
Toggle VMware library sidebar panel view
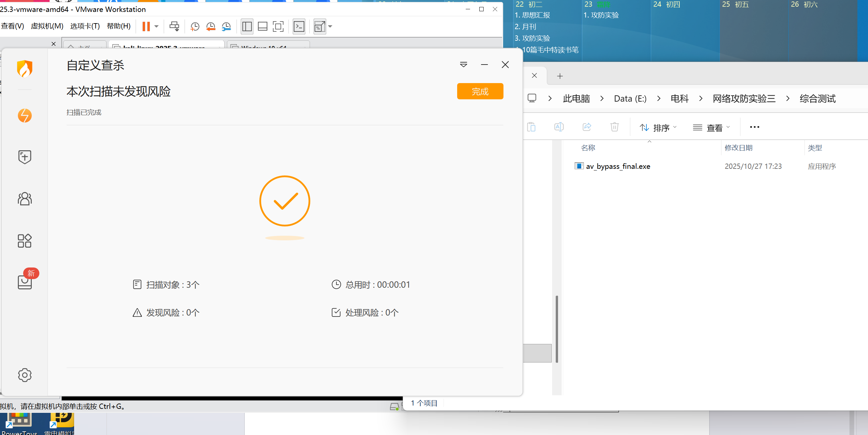247,26
